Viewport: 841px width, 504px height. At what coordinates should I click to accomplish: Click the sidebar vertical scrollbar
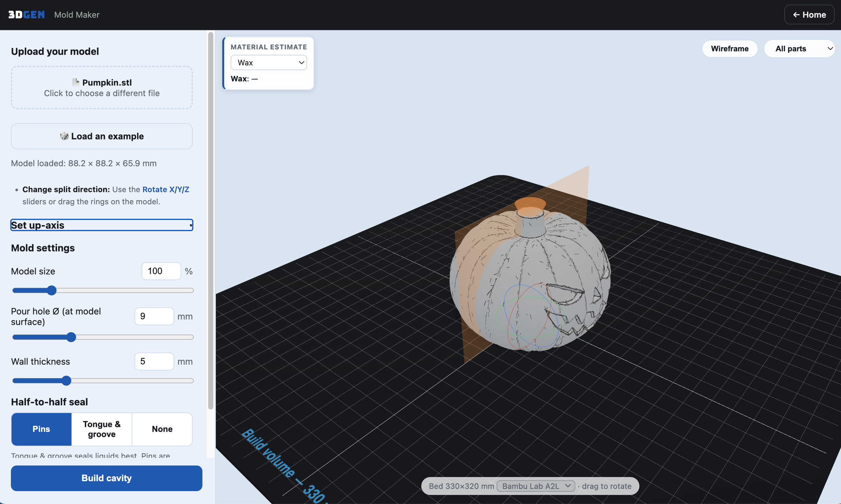click(211, 221)
